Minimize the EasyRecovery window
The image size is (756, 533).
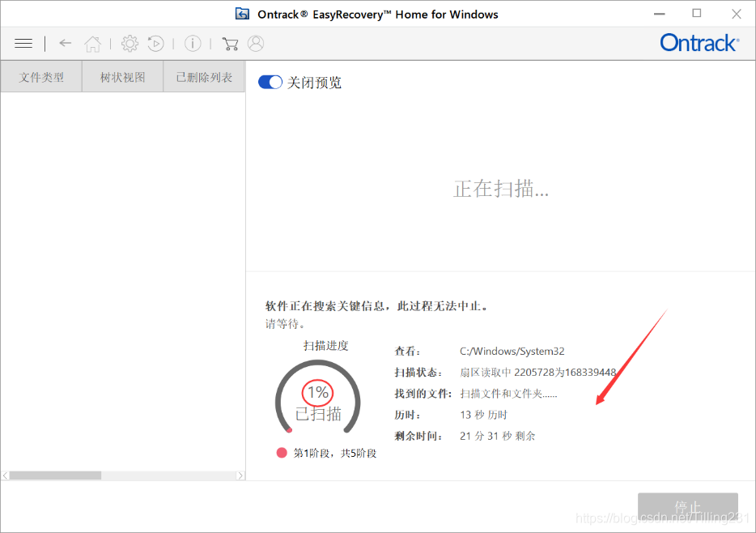coord(660,14)
